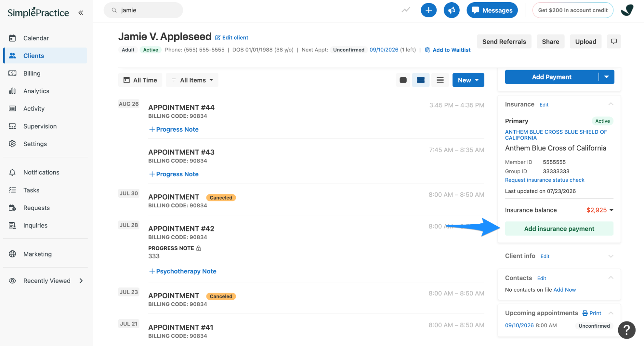Open the New dropdown button

[x=468, y=80]
